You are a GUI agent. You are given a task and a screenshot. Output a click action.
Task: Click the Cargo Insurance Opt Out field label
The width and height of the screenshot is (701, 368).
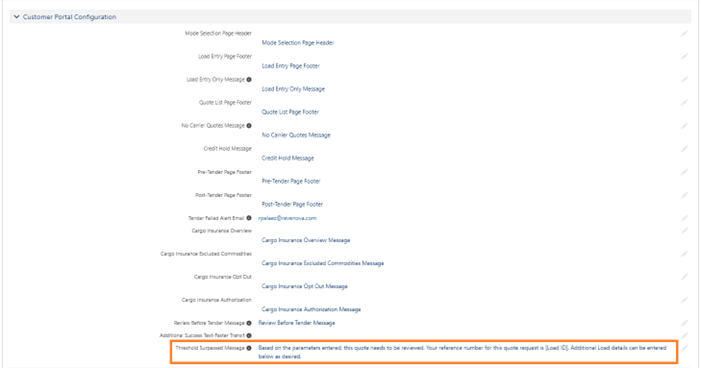(223, 277)
